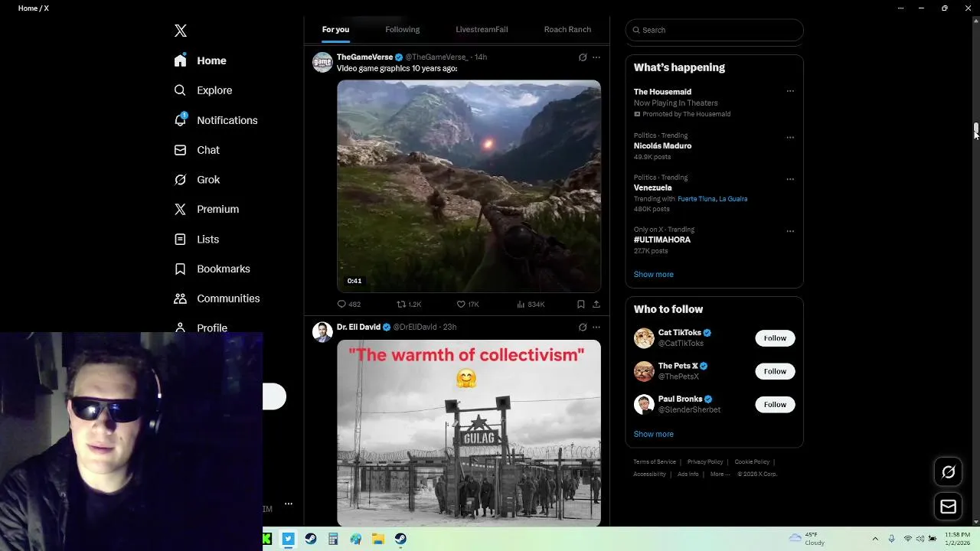
Task: Open Explore from the sidebar
Action: (x=203, y=90)
